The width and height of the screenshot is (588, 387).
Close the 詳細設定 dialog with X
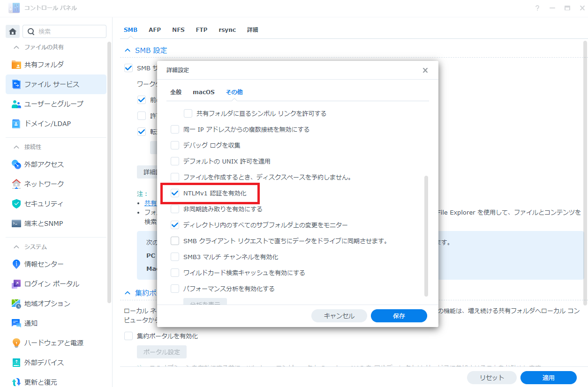425,70
